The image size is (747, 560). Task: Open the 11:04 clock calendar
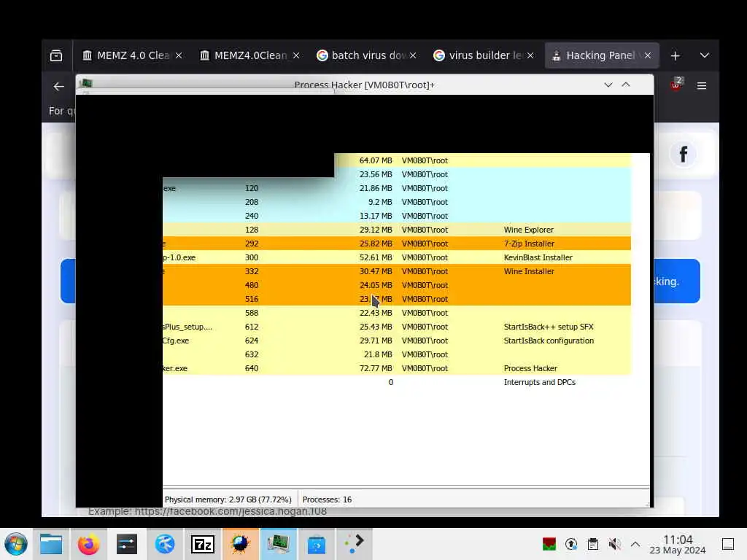pos(678,544)
